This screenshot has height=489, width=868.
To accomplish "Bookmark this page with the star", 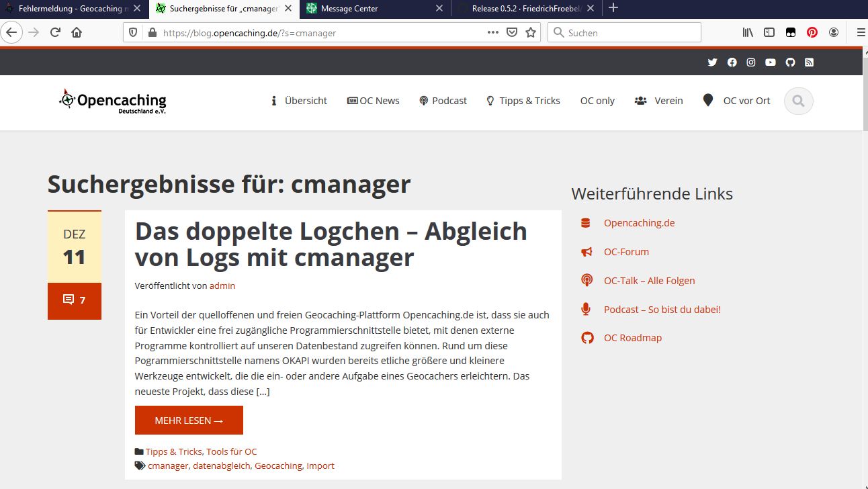I will [531, 32].
